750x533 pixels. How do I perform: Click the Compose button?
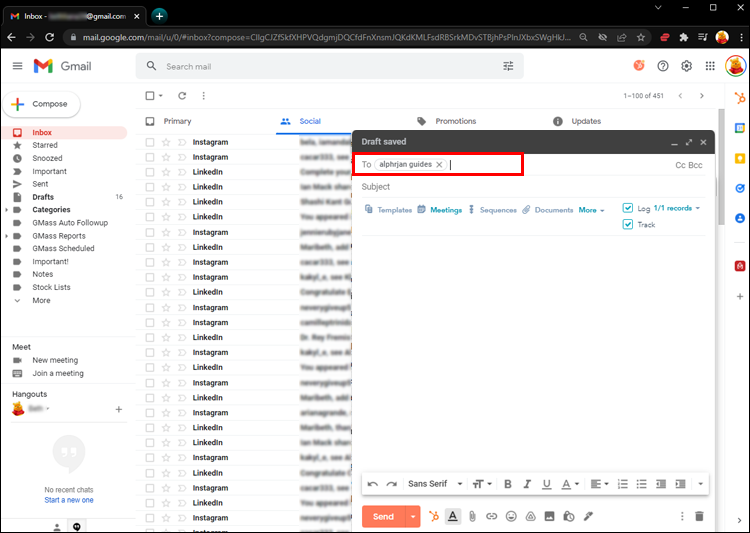(x=42, y=104)
